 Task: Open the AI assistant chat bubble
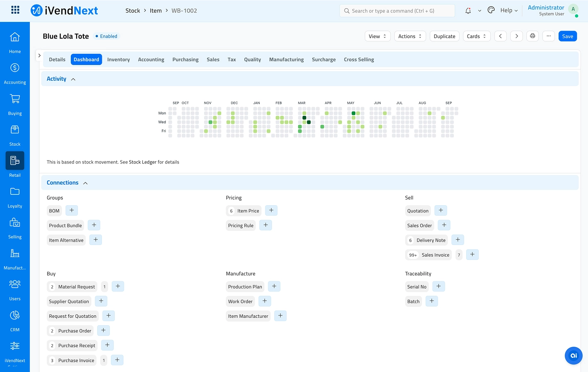(574, 355)
